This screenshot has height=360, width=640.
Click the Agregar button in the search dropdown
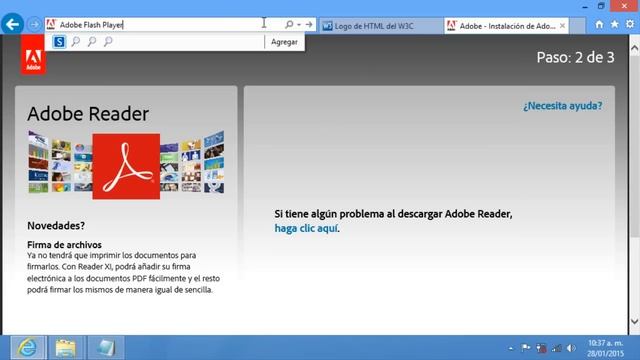[284, 42]
